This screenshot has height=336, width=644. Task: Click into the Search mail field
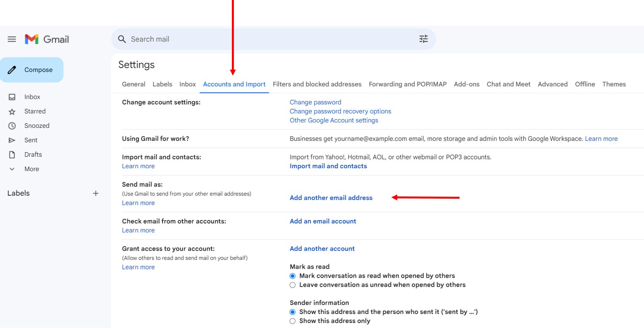click(x=274, y=39)
